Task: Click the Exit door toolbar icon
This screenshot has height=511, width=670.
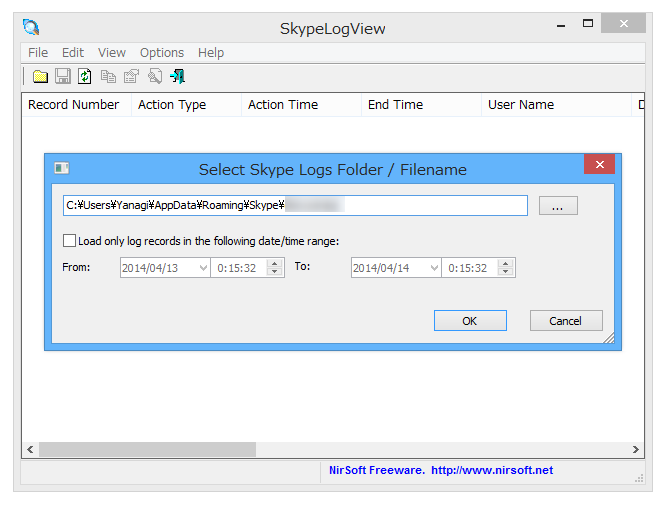Action: 178,77
